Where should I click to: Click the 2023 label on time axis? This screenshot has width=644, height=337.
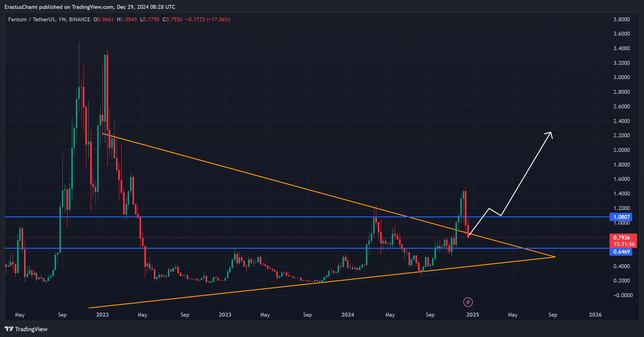coord(225,315)
